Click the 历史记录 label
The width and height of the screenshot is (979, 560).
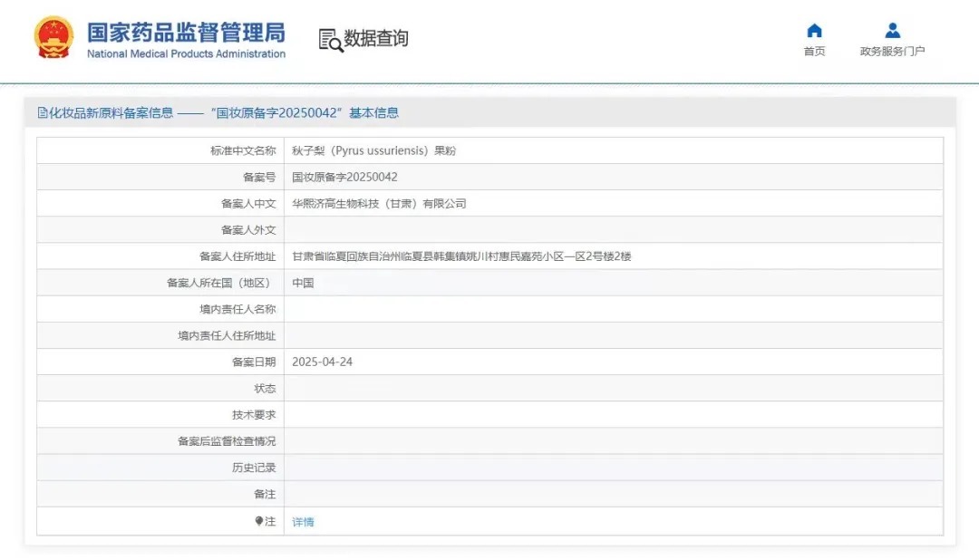[x=254, y=468]
